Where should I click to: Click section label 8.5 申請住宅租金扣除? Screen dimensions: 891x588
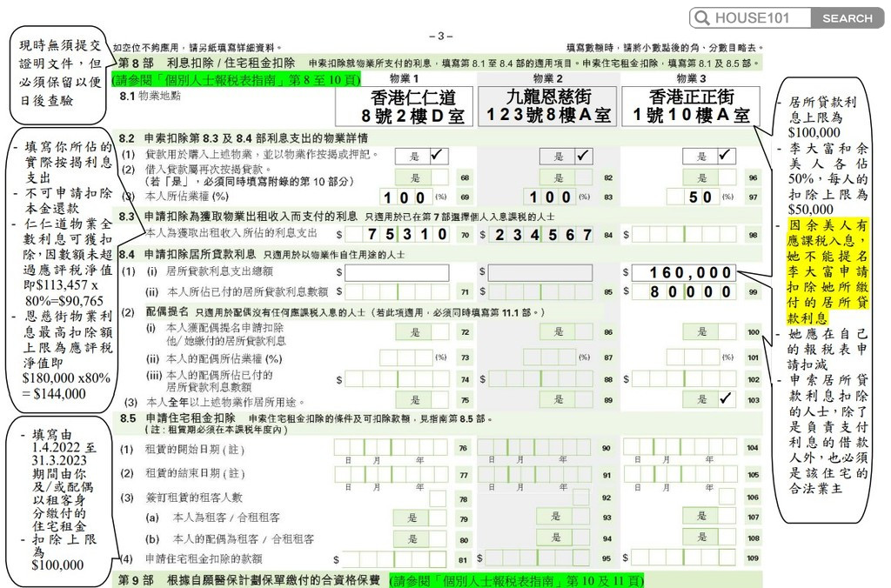point(178,418)
